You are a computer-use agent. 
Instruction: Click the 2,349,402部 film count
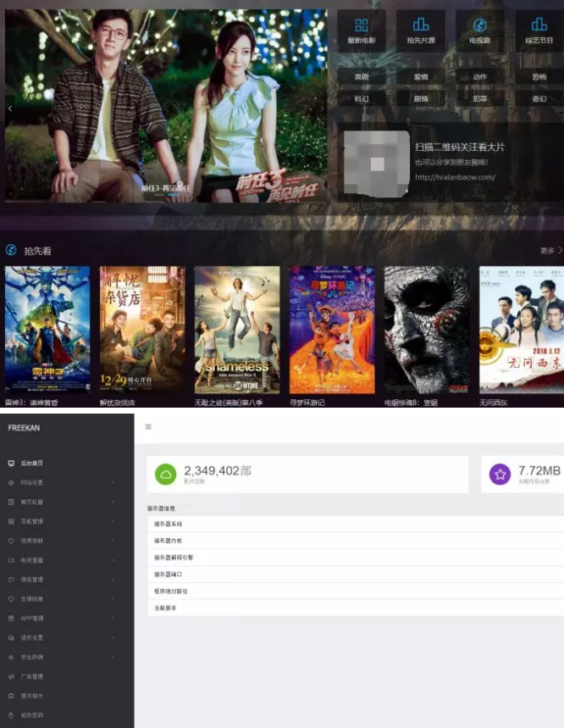click(x=218, y=471)
